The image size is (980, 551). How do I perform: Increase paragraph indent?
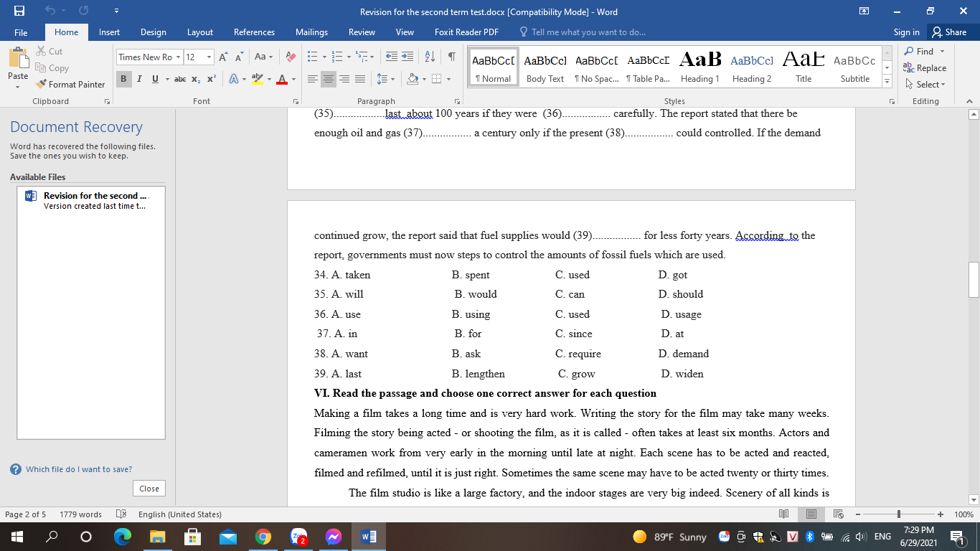(407, 57)
